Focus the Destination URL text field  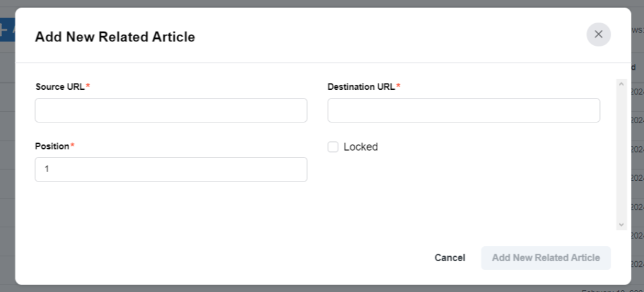coord(464,111)
